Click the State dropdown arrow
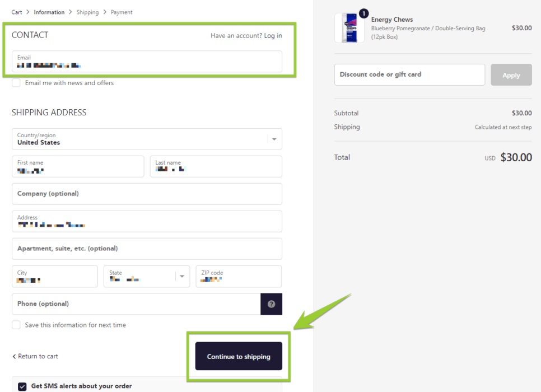 pyautogui.click(x=181, y=276)
